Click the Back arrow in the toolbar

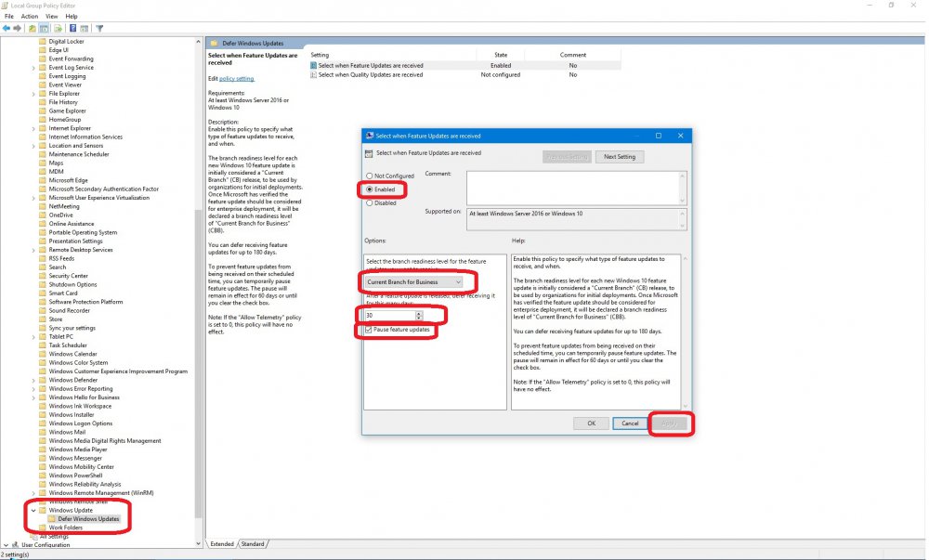point(7,29)
